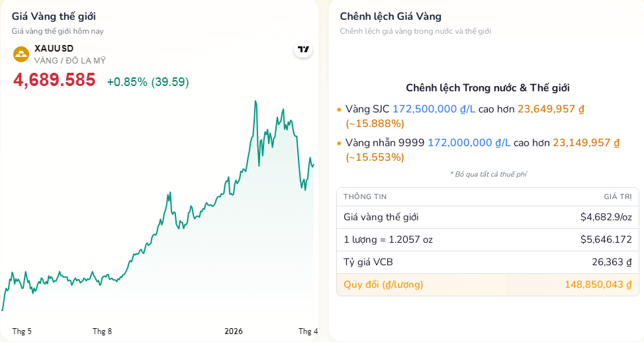The height and width of the screenshot is (342, 644).
Task: Click the 2026 label on time axis
Action: point(234,331)
